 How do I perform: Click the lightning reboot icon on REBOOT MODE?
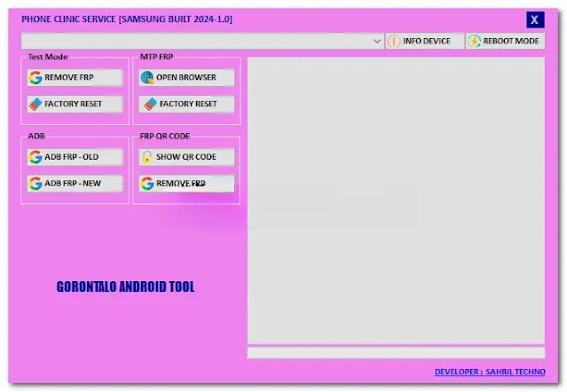point(474,41)
